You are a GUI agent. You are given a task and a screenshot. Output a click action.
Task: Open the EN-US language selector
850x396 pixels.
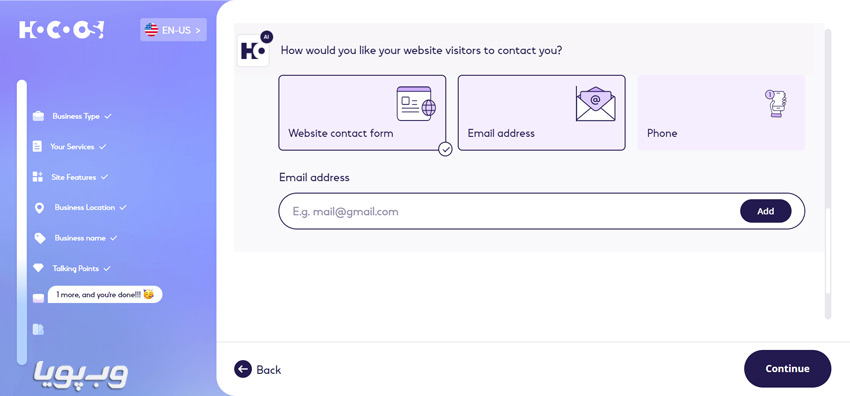pos(173,30)
